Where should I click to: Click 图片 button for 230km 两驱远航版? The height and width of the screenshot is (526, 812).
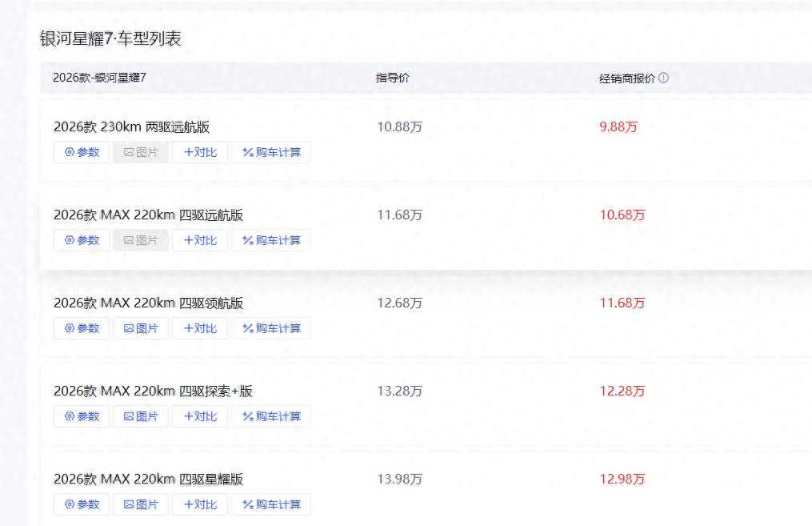[141, 152]
